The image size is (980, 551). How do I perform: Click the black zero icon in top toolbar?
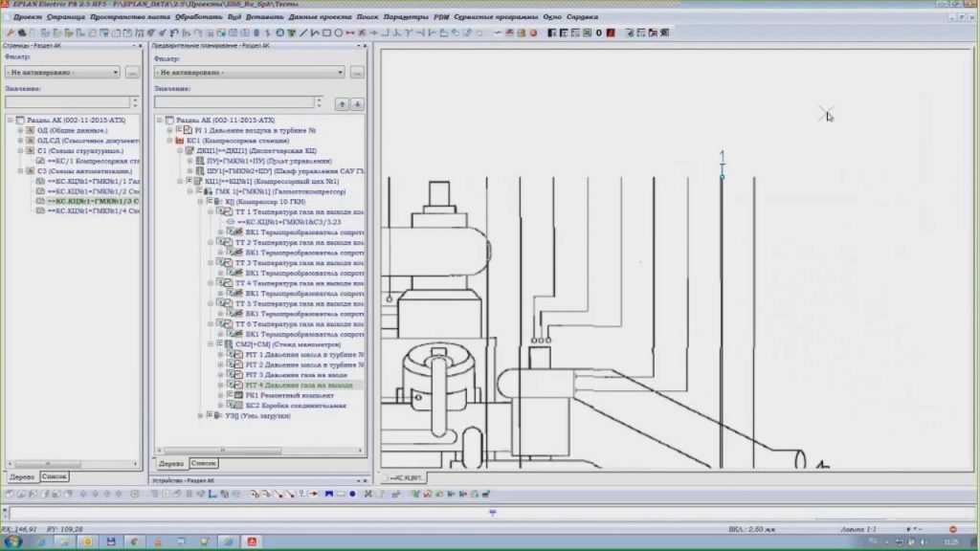coord(599,33)
